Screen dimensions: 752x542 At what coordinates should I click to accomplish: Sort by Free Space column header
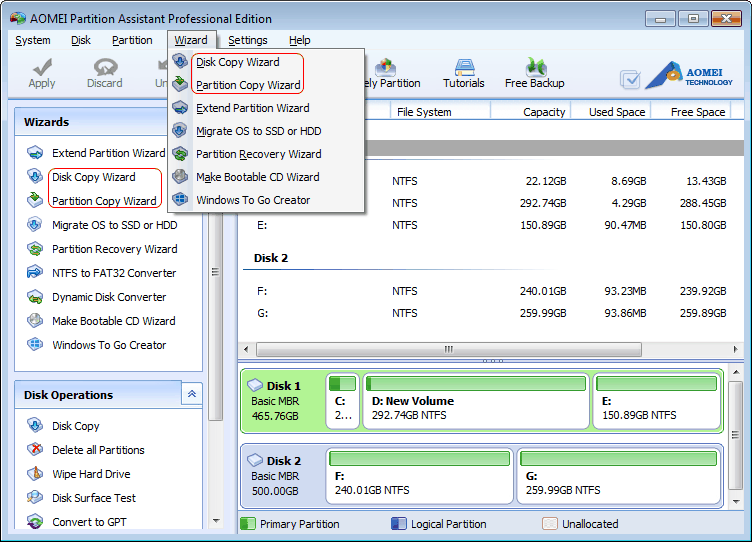pos(690,112)
